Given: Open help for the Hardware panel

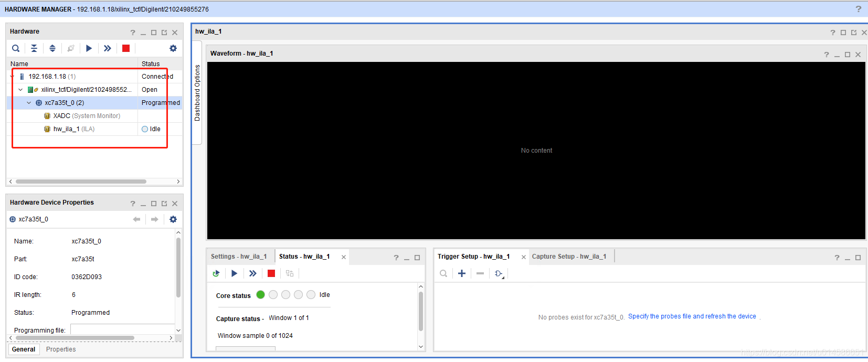Looking at the screenshot, I should (x=133, y=33).
